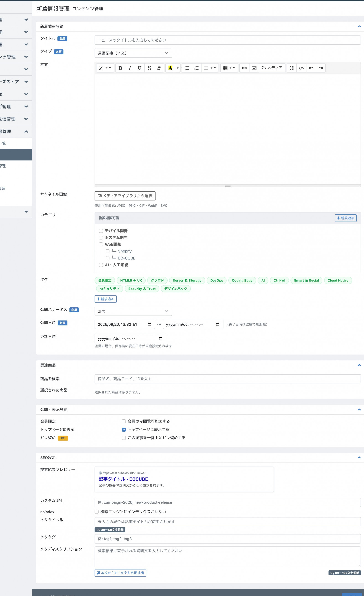Toggle italic formatting in editor
The image size is (364, 596).
coord(130,68)
